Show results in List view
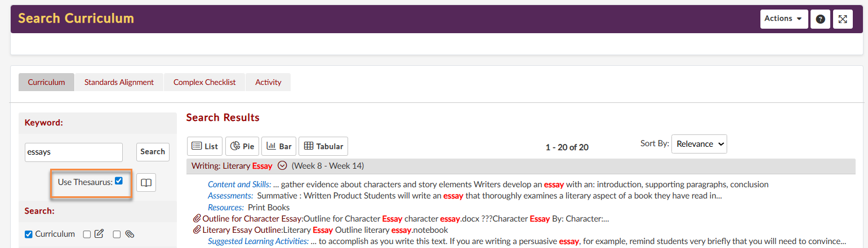Screen dimensions: 868x248 tap(204, 146)
